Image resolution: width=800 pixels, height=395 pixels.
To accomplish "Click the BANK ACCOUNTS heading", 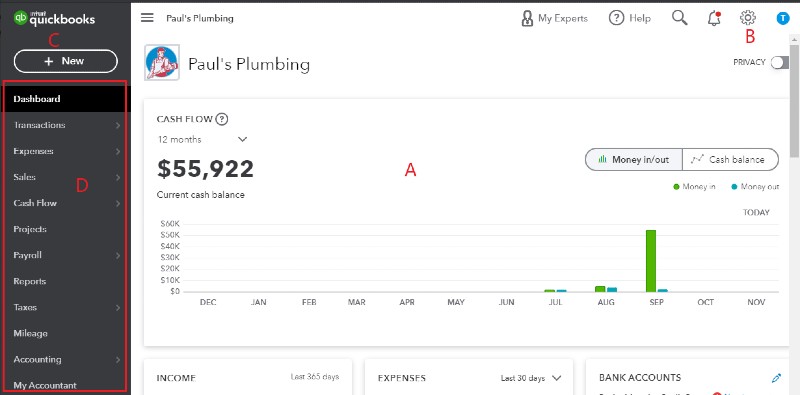I will pos(640,378).
